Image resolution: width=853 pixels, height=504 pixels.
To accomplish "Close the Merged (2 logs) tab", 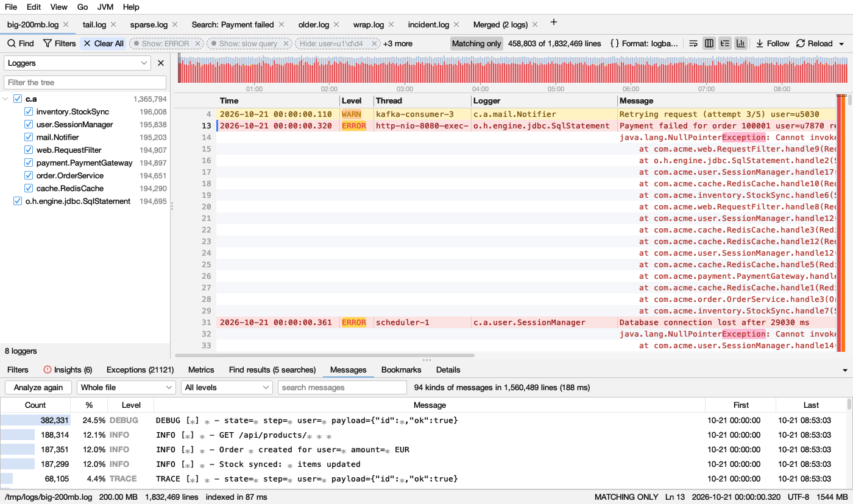I will click(x=535, y=24).
